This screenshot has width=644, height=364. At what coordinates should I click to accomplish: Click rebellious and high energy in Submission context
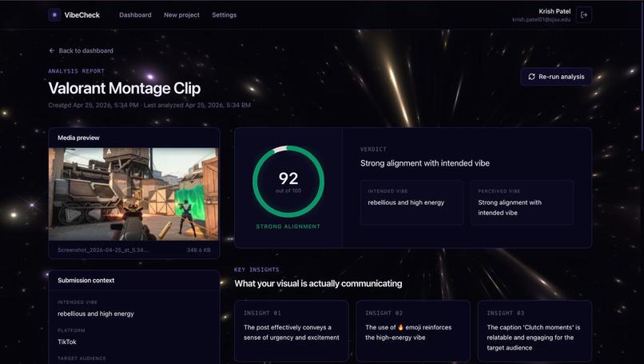[x=96, y=314]
